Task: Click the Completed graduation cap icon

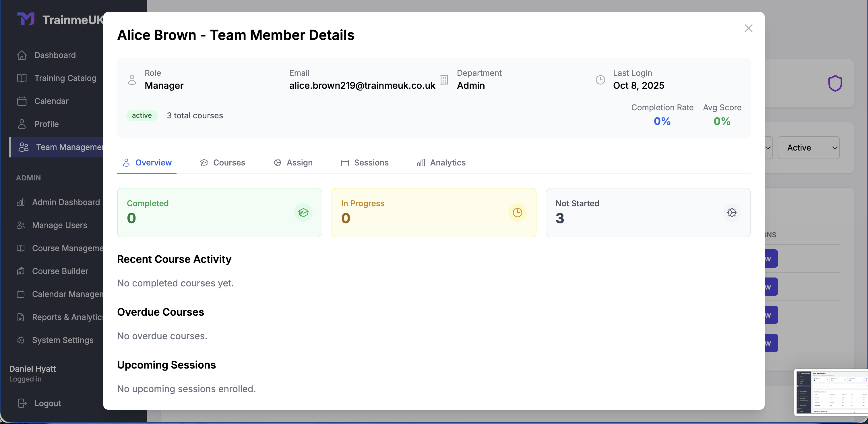Action: point(303,213)
